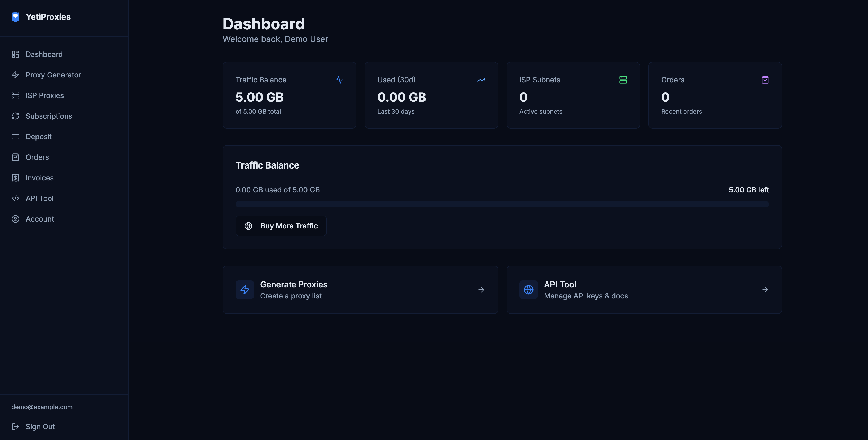Navigate to Deposit page
868x440 pixels.
(x=64, y=137)
